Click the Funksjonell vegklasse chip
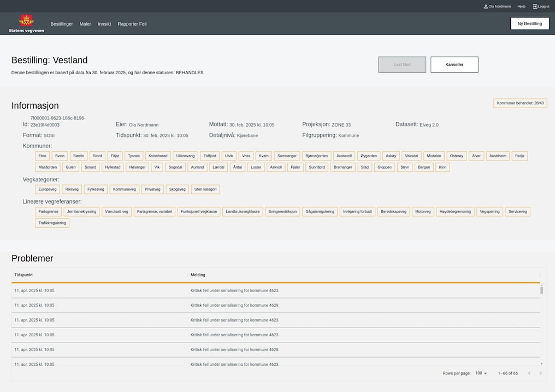555x392 pixels. pyautogui.click(x=199, y=212)
